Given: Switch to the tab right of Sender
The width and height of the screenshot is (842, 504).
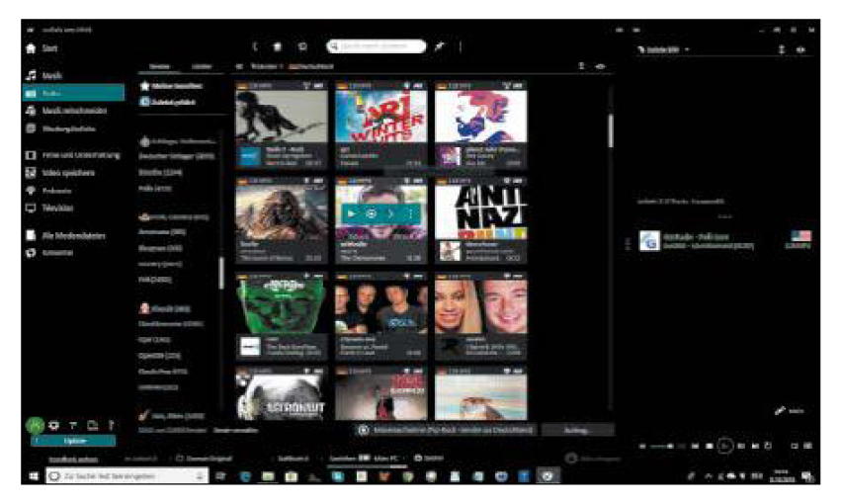Looking at the screenshot, I should 202,66.
